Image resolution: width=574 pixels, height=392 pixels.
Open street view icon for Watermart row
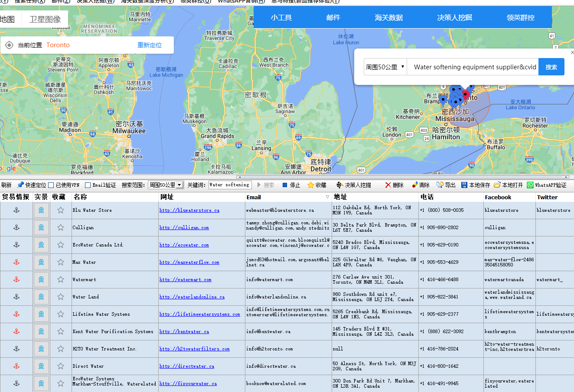click(41, 279)
